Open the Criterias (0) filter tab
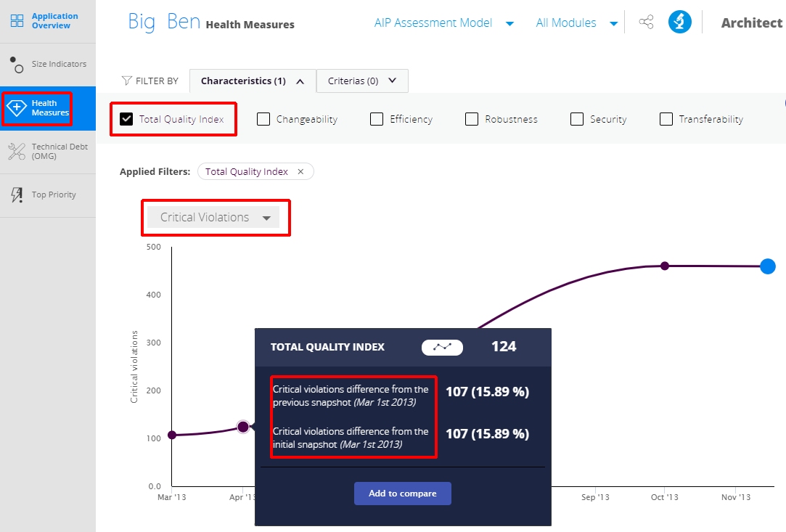786x532 pixels. tap(362, 81)
